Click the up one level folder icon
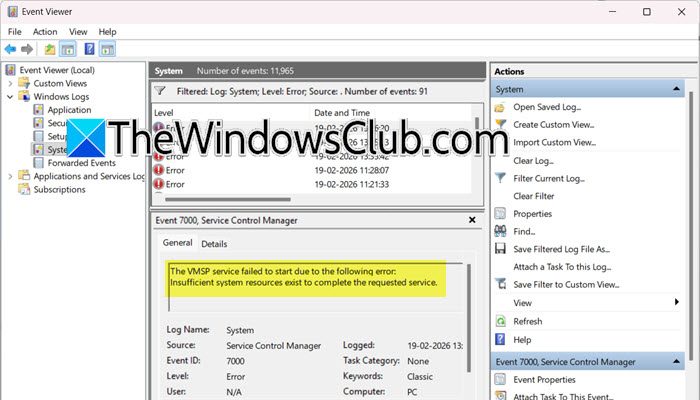 click(50, 49)
